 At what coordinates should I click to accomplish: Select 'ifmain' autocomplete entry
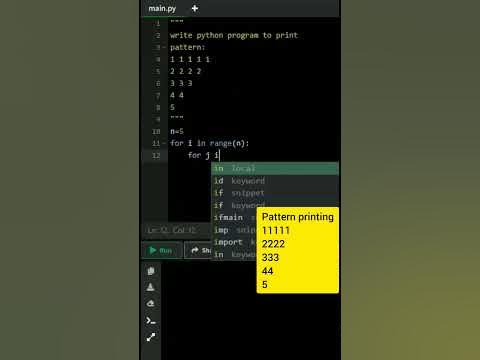coord(234,217)
